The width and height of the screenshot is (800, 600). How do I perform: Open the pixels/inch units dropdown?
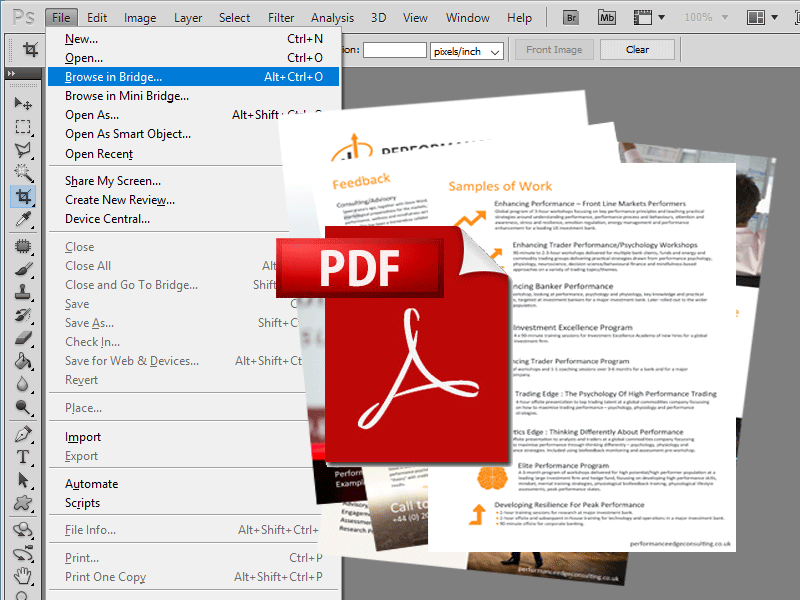[x=466, y=49]
